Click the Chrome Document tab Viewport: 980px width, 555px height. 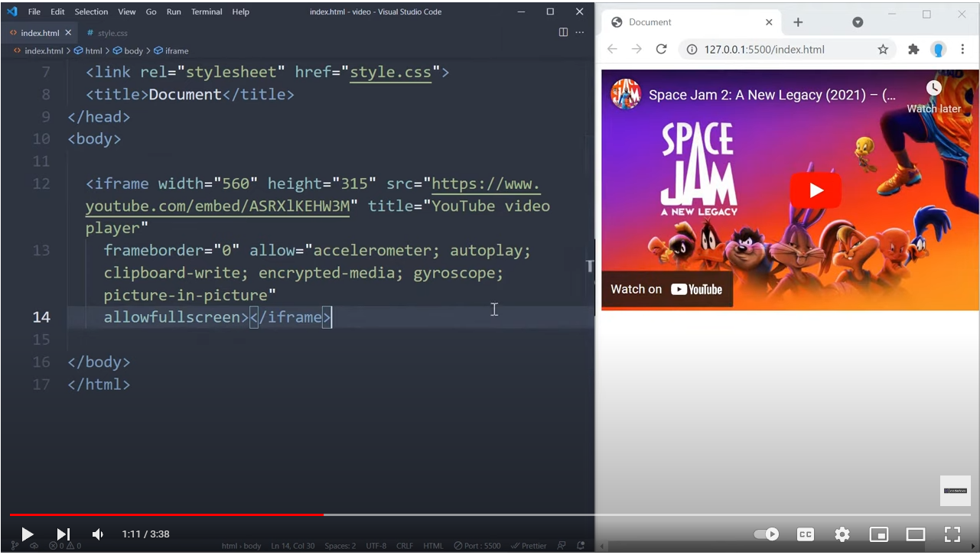tap(691, 22)
